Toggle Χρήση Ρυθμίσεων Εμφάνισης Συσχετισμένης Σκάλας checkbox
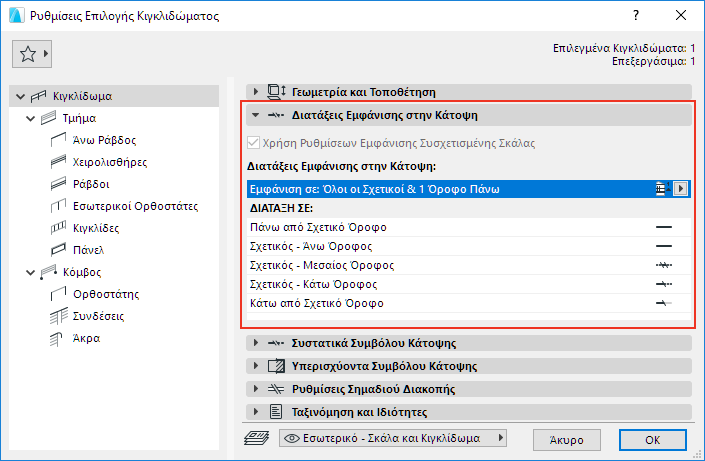Viewport: 705px width, 461px height. (x=254, y=143)
